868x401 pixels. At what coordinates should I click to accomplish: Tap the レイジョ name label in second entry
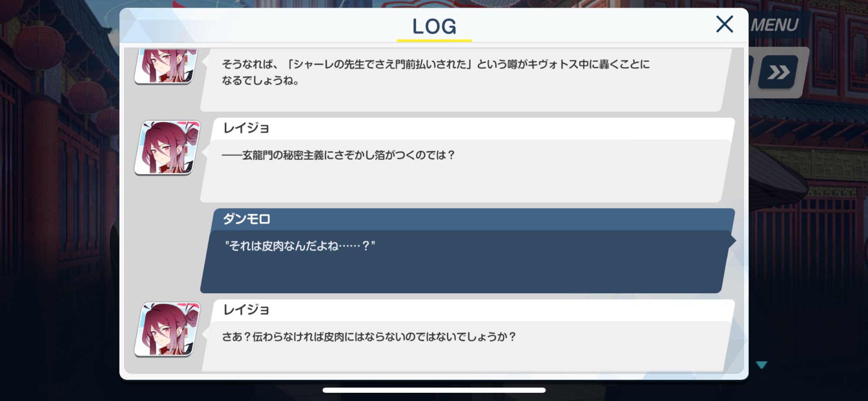tap(246, 128)
